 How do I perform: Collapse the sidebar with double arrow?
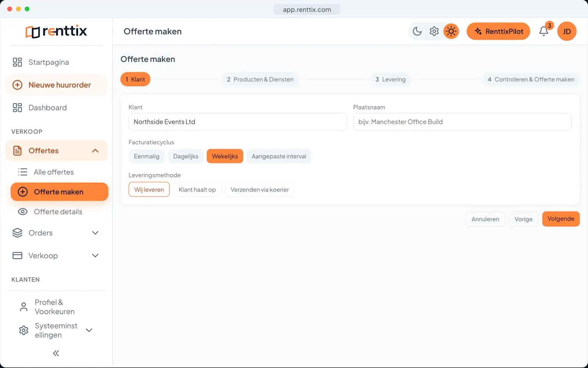coord(56,353)
